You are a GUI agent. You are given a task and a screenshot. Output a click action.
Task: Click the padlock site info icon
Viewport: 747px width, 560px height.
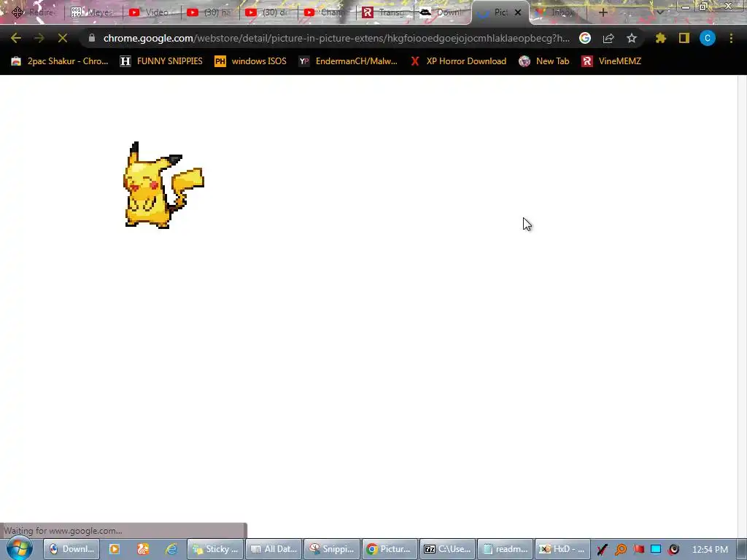point(91,38)
